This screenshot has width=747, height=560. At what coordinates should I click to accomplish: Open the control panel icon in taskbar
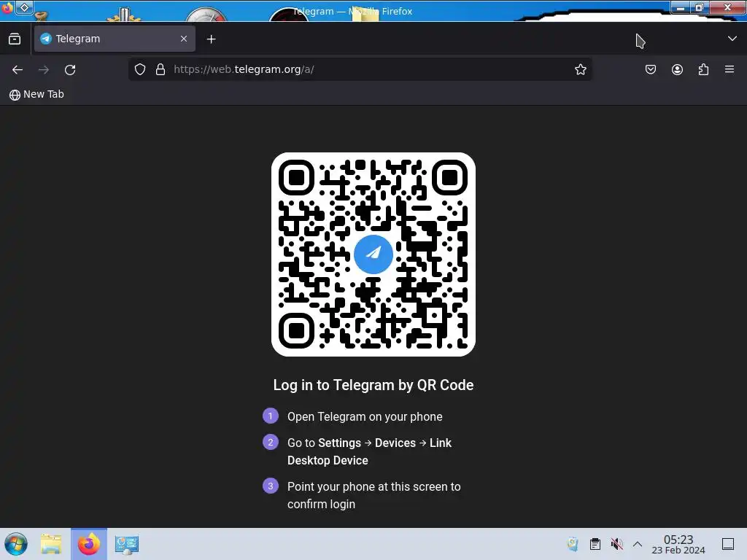coord(127,544)
